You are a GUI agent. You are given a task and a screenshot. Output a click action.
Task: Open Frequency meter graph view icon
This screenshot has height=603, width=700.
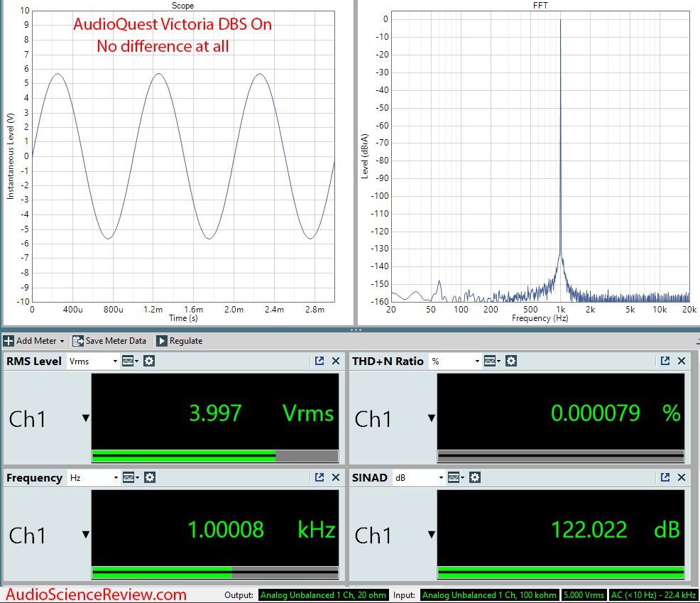tap(131, 477)
